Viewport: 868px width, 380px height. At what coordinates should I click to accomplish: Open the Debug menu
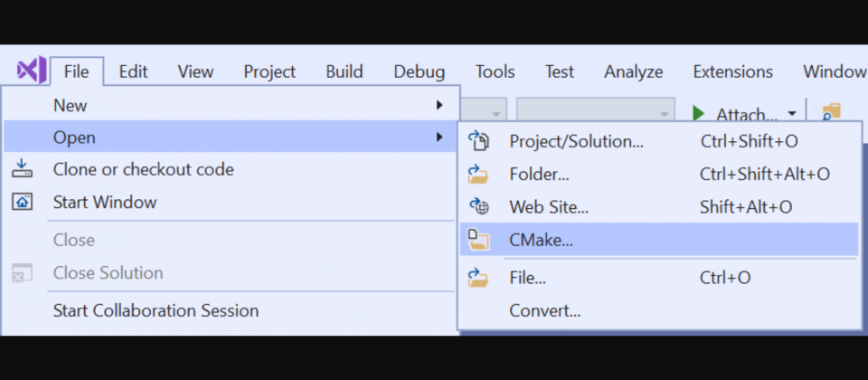point(419,71)
